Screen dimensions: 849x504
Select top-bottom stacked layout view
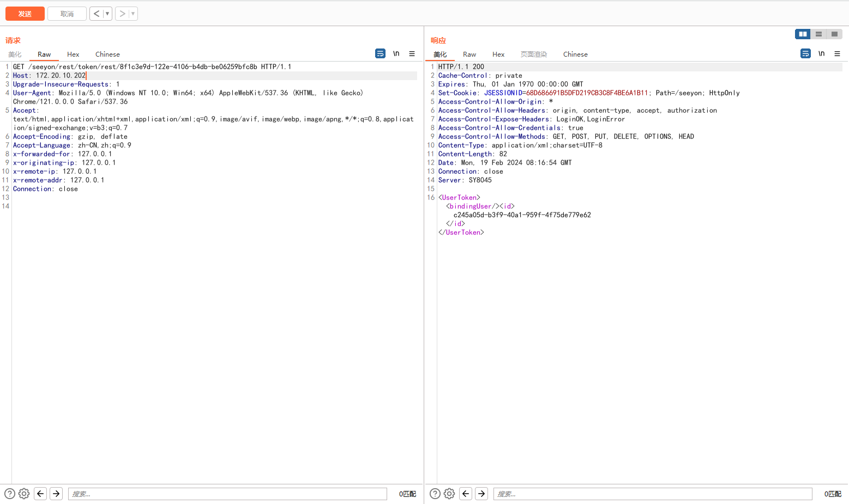818,34
